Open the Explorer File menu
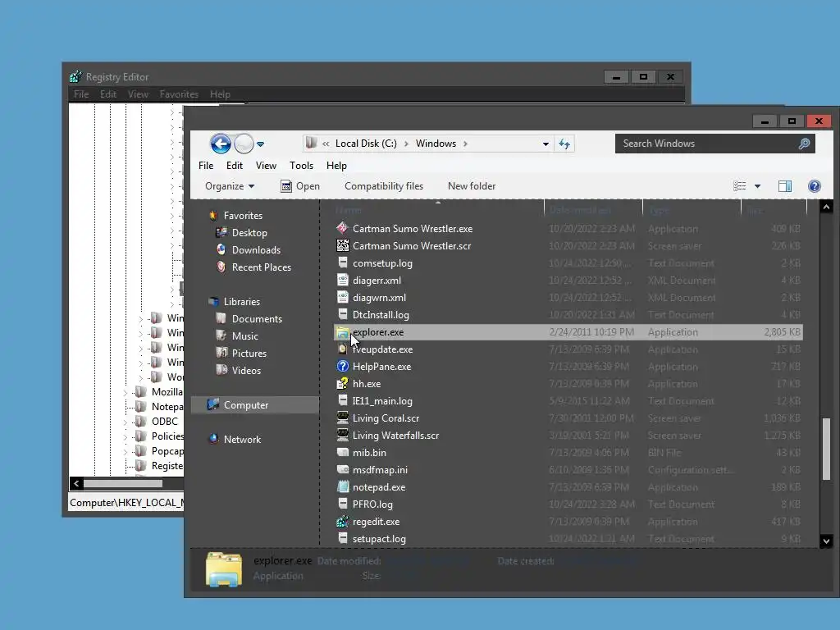 [x=206, y=166]
